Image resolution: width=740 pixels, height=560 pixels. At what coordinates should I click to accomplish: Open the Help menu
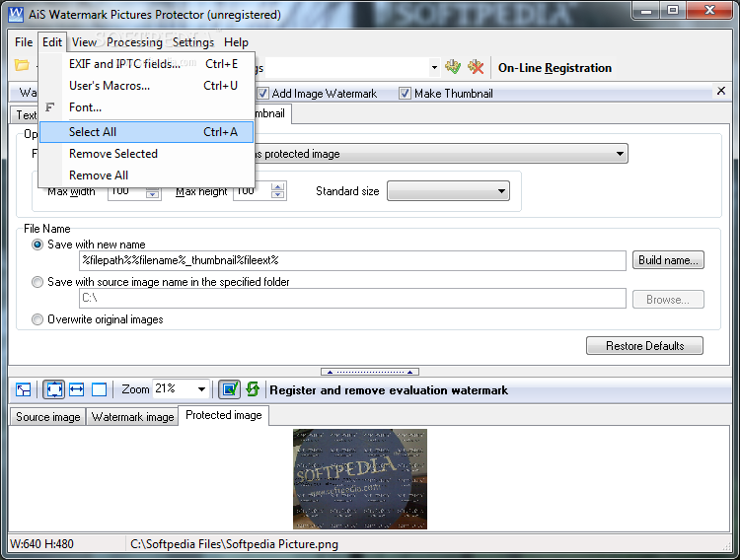(x=236, y=42)
